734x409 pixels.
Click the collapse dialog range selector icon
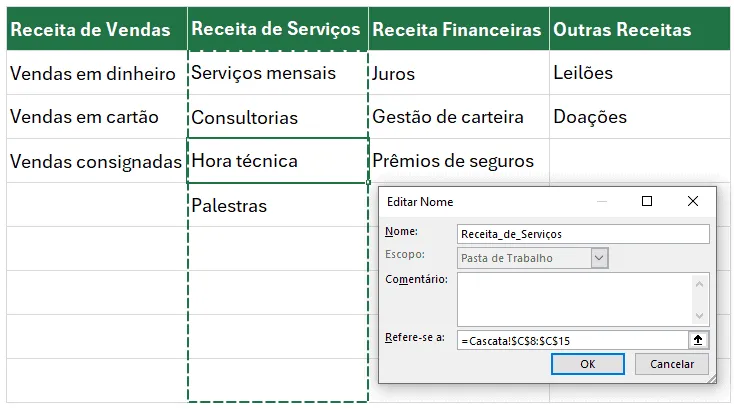698,340
